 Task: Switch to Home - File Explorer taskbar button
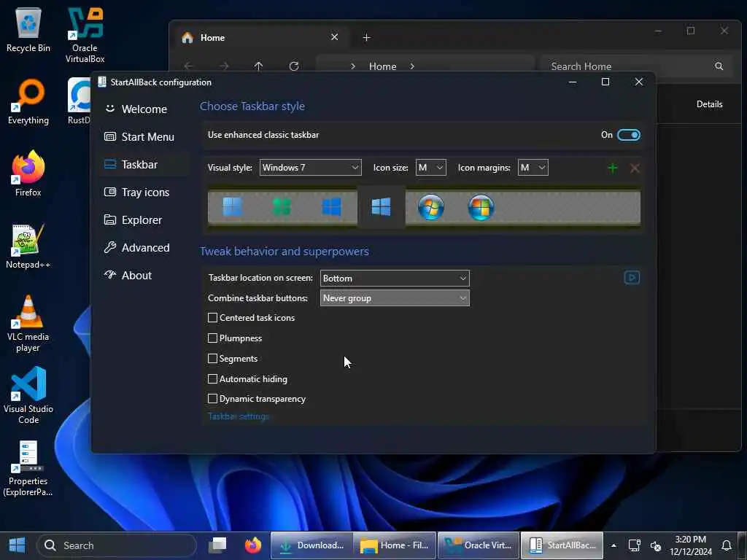coord(395,545)
